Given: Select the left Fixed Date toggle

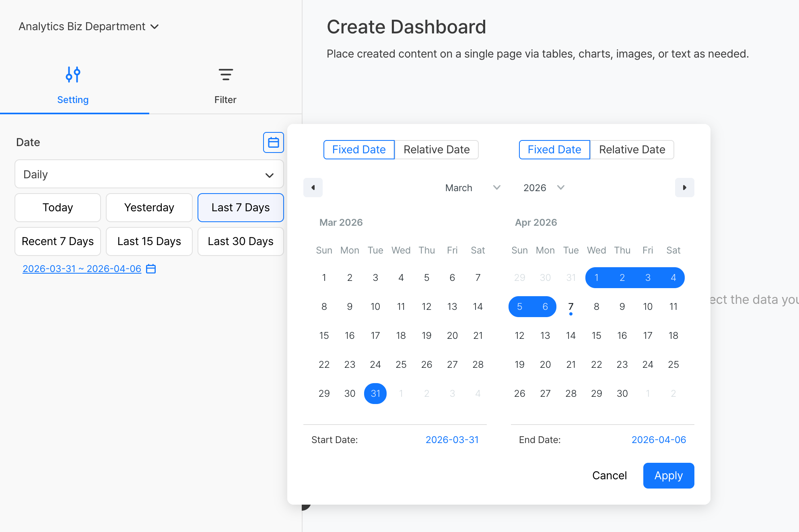Looking at the screenshot, I should tap(359, 150).
